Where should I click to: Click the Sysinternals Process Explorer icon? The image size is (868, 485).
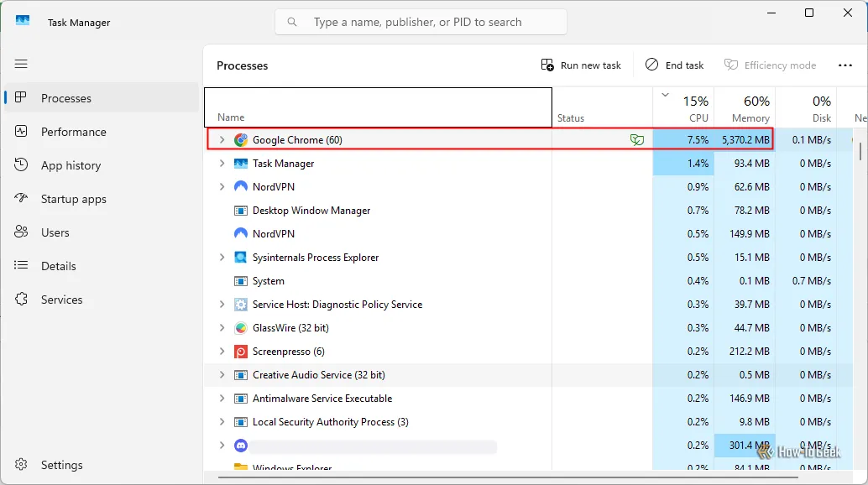[241, 258]
